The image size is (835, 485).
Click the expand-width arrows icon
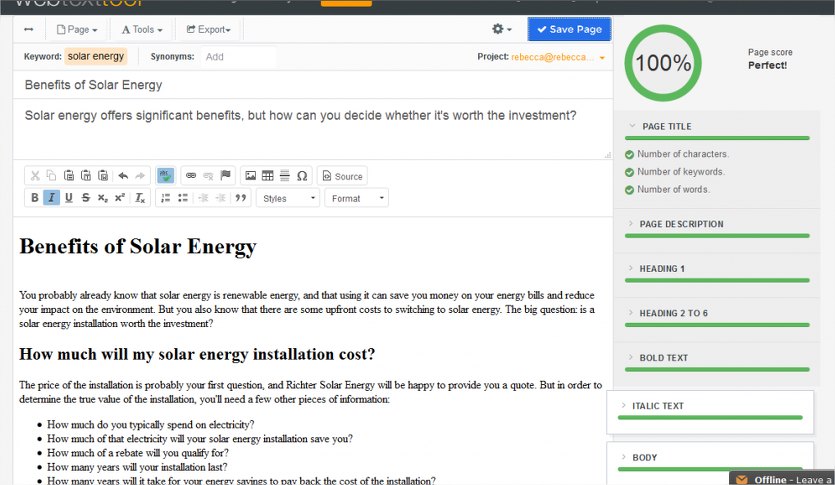click(x=29, y=29)
